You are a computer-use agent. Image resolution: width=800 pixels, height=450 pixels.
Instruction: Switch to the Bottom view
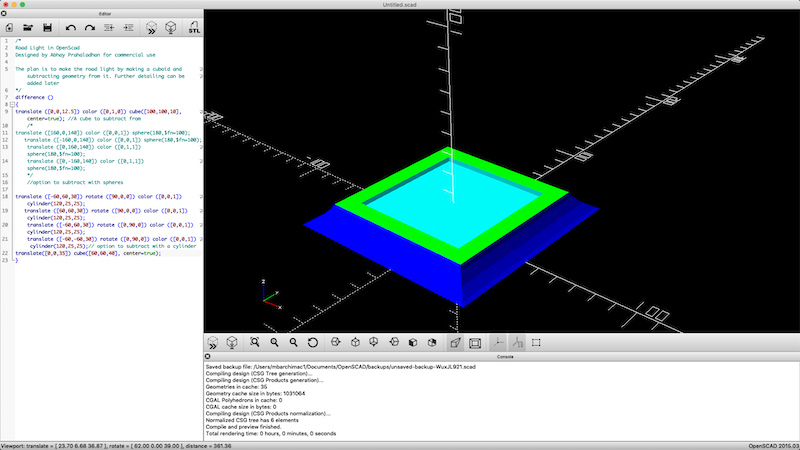[x=374, y=343]
